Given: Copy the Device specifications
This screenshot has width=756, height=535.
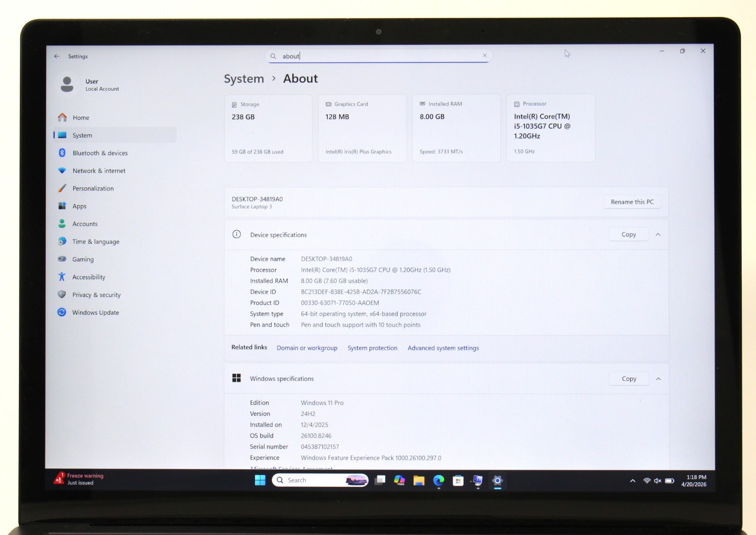Looking at the screenshot, I should 628,234.
